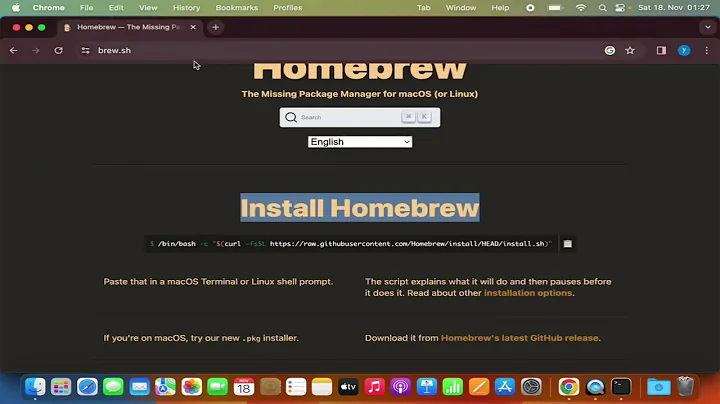The width and height of the screenshot is (720, 404).
Task: Open the History menu
Action: point(186,8)
